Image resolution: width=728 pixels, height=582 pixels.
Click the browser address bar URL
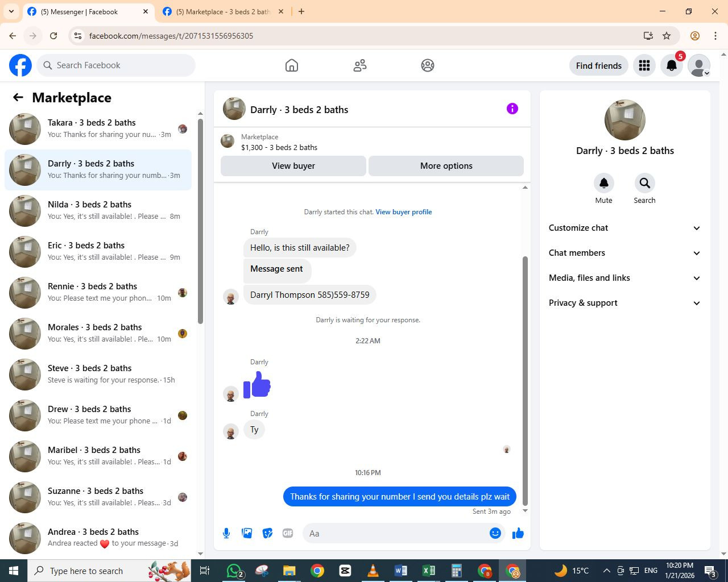(171, 36)
